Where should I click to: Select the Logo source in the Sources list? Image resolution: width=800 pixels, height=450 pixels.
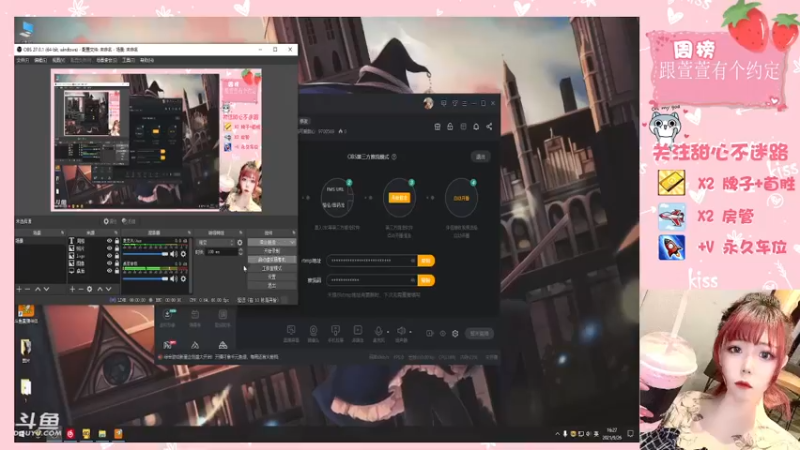click(94, 256)
